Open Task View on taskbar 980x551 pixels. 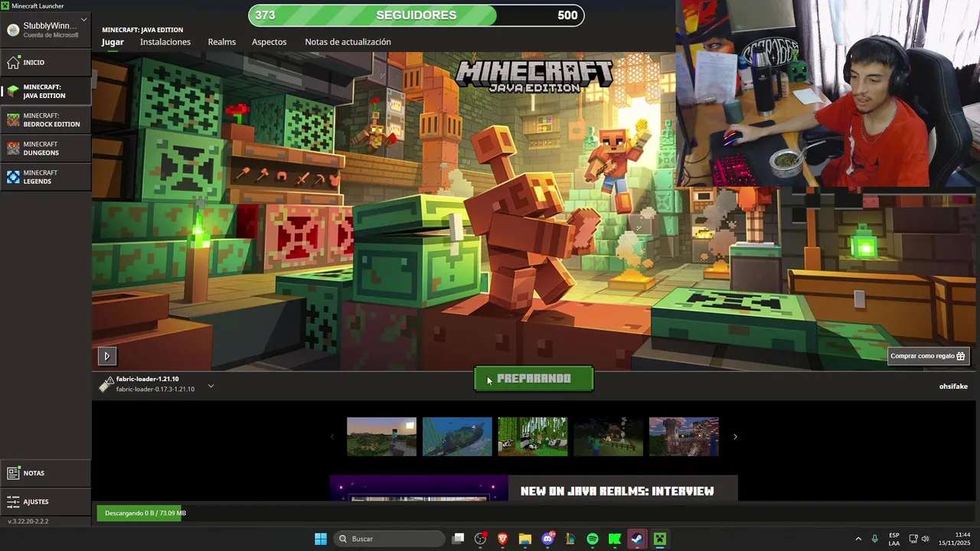point(458,539)
